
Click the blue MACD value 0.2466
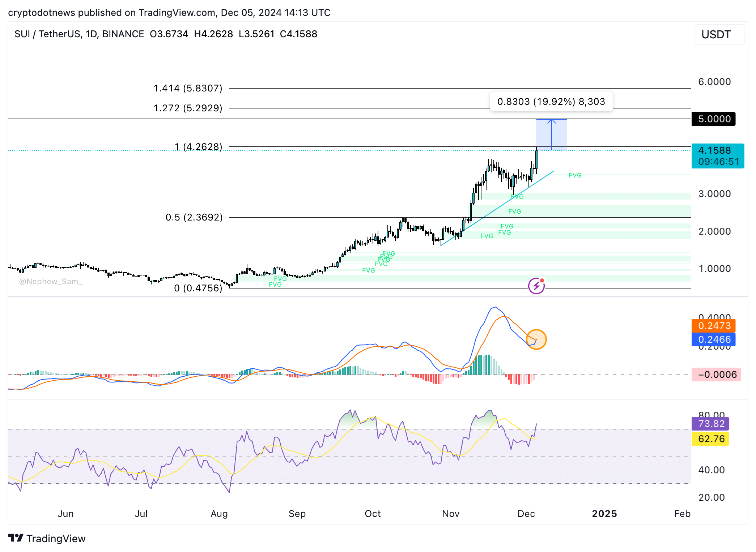click(x=713, y=339)
